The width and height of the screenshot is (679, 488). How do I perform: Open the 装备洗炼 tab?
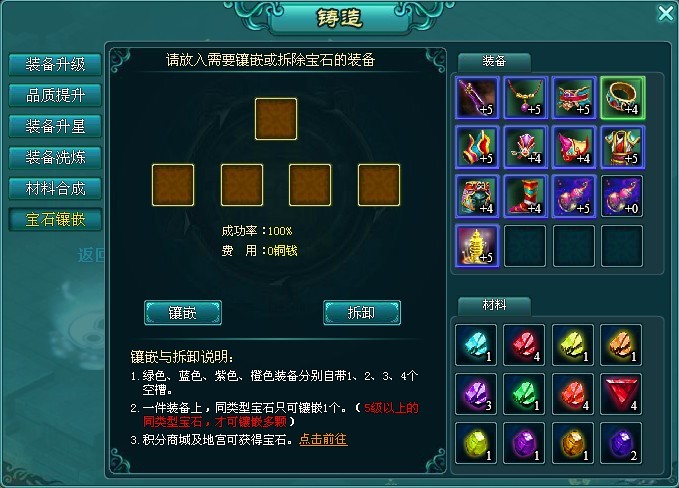point(55,157)
